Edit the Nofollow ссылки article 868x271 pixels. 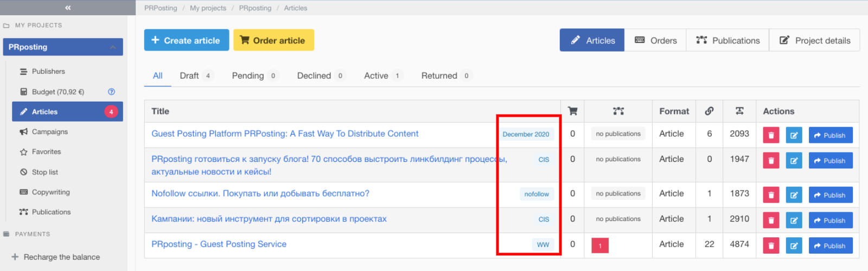[794, 195]
